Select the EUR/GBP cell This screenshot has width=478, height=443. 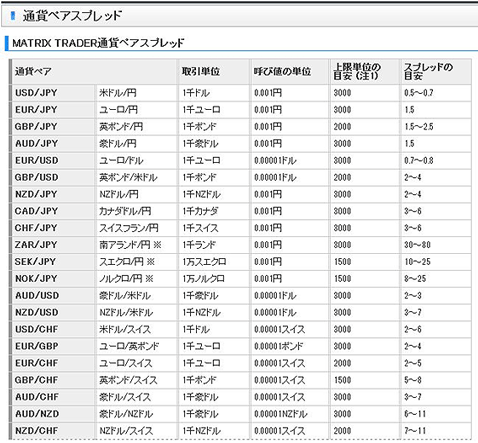[x=53, y=346]
